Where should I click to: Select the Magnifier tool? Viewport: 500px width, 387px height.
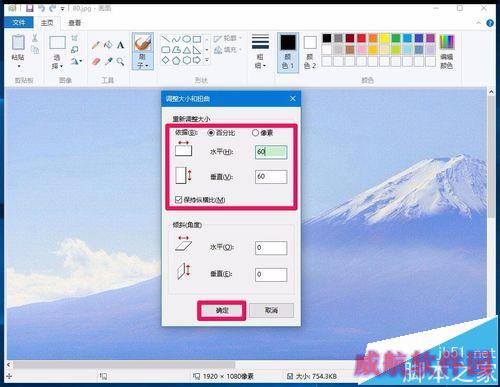[x=120, y=61]
